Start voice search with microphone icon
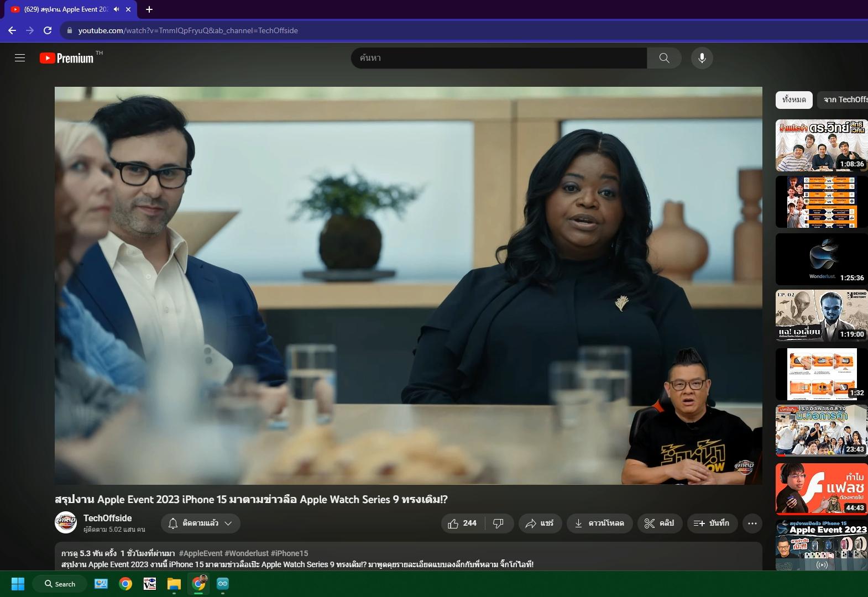This screenshot has width=868, height=597. coord(702,58)
